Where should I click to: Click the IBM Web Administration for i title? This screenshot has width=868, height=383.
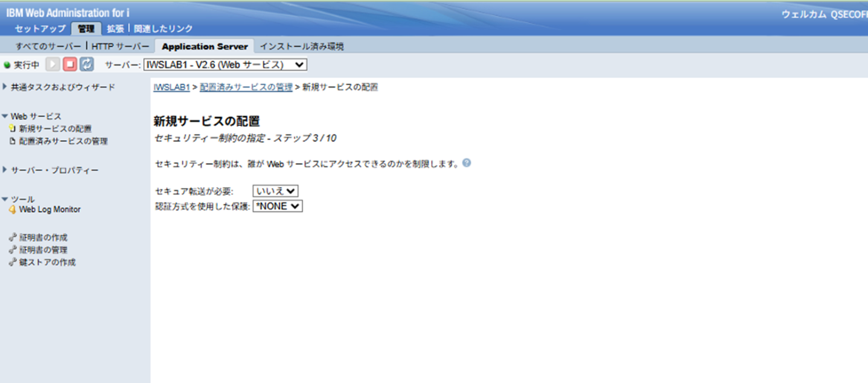click(x=68, y=12)
